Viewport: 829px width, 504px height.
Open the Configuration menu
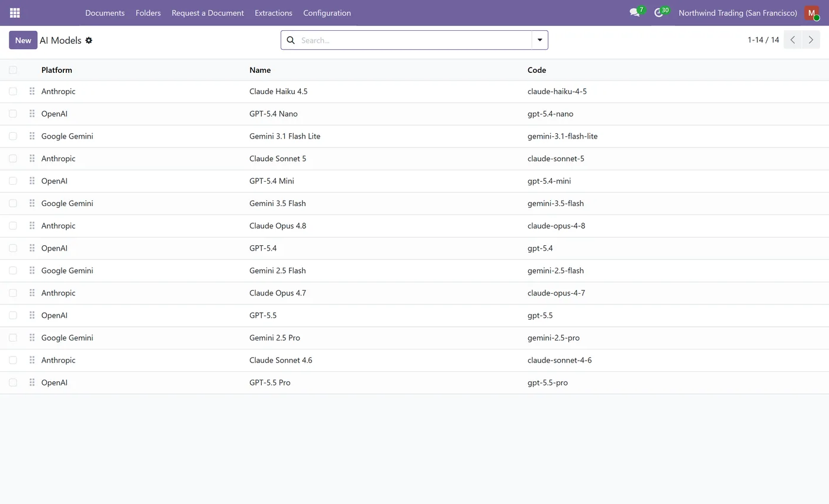point(327,13)
